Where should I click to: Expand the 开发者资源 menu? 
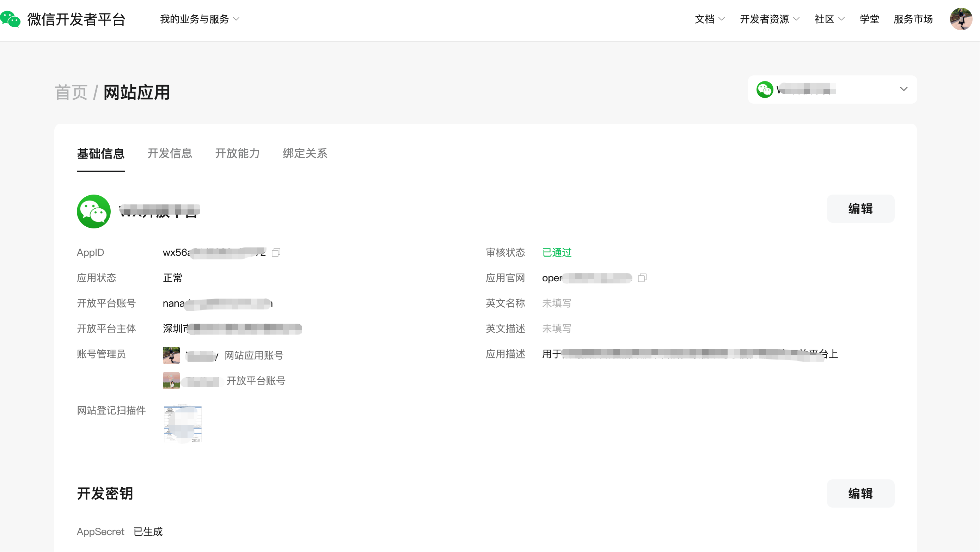pos(770,19)
